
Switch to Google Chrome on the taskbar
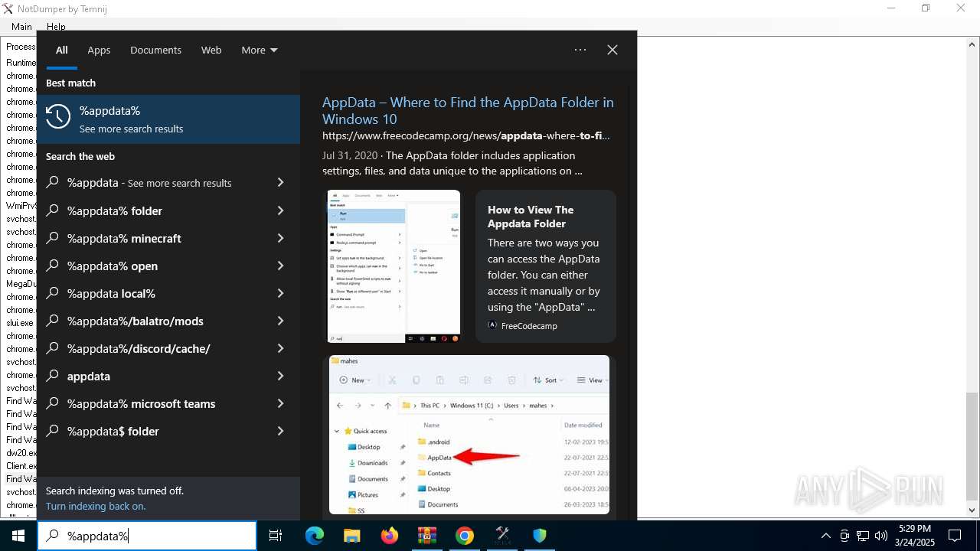coord(464,536)
